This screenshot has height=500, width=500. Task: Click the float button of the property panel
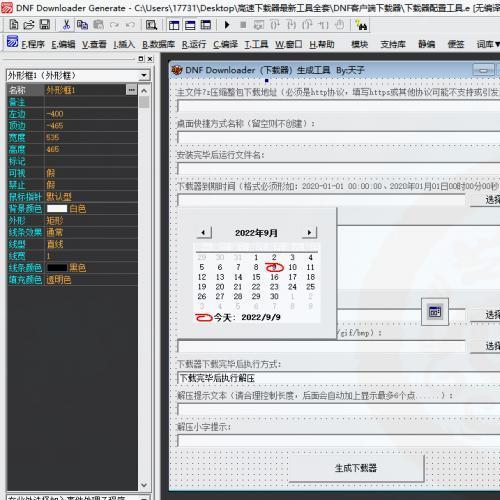click(x=141, y=59)
